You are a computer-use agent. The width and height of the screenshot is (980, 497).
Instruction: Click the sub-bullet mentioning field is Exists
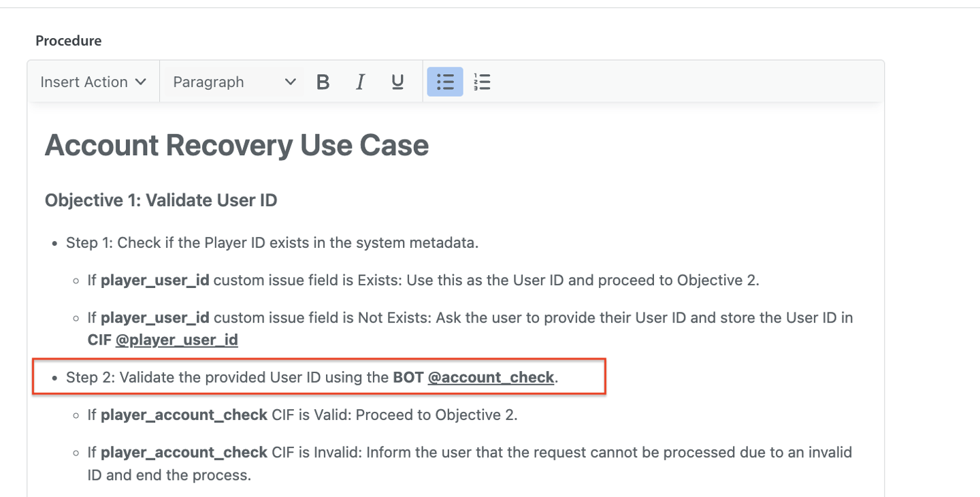422,280
